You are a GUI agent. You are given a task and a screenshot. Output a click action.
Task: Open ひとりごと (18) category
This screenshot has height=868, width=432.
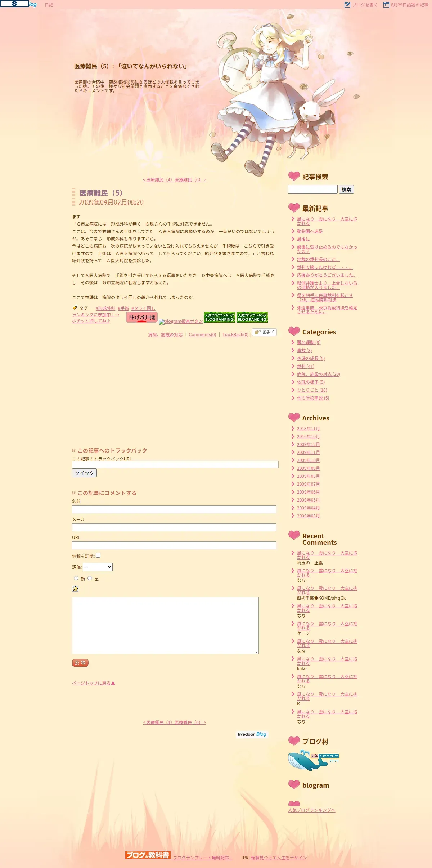[x=312, y=390]
